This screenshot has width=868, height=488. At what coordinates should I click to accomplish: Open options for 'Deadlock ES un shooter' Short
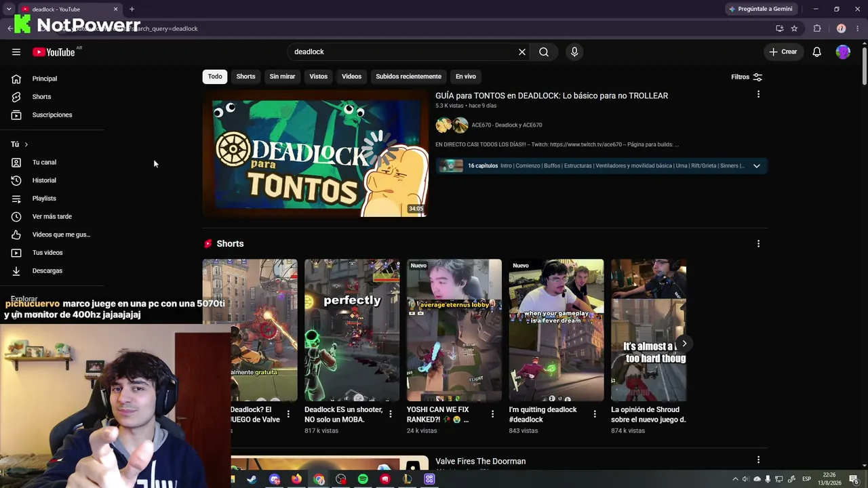[390, 413]
